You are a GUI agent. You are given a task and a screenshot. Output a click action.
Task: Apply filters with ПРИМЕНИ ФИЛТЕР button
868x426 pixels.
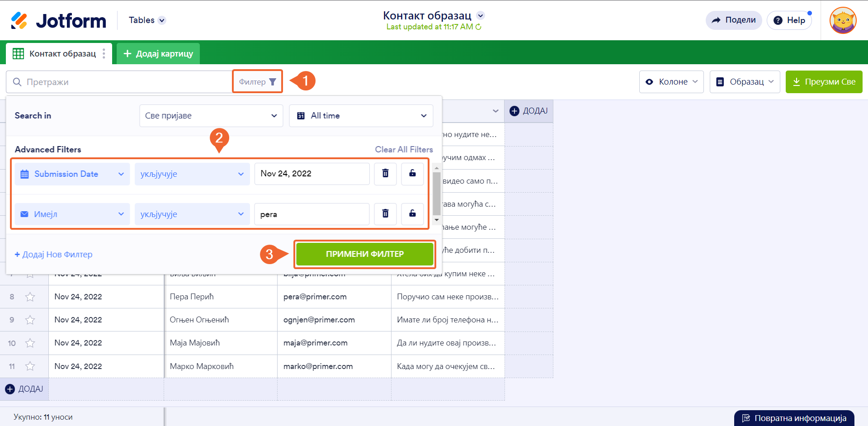point(364,254)
